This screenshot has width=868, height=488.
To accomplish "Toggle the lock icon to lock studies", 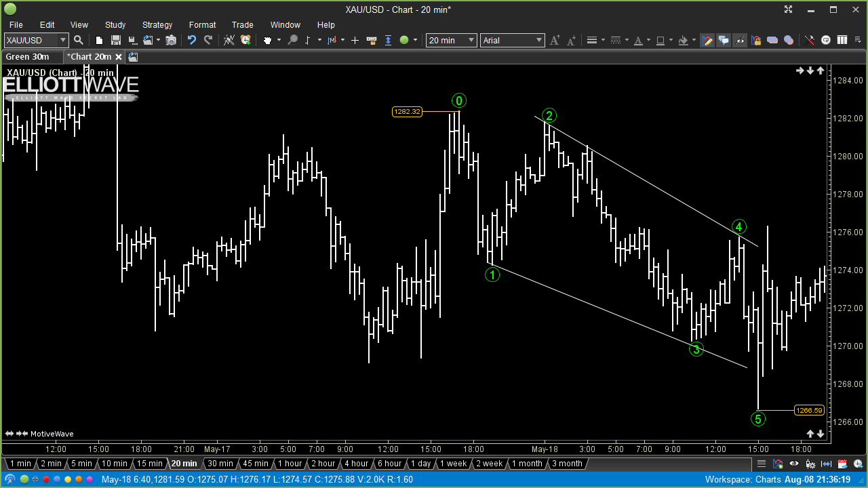I will 755,40.
